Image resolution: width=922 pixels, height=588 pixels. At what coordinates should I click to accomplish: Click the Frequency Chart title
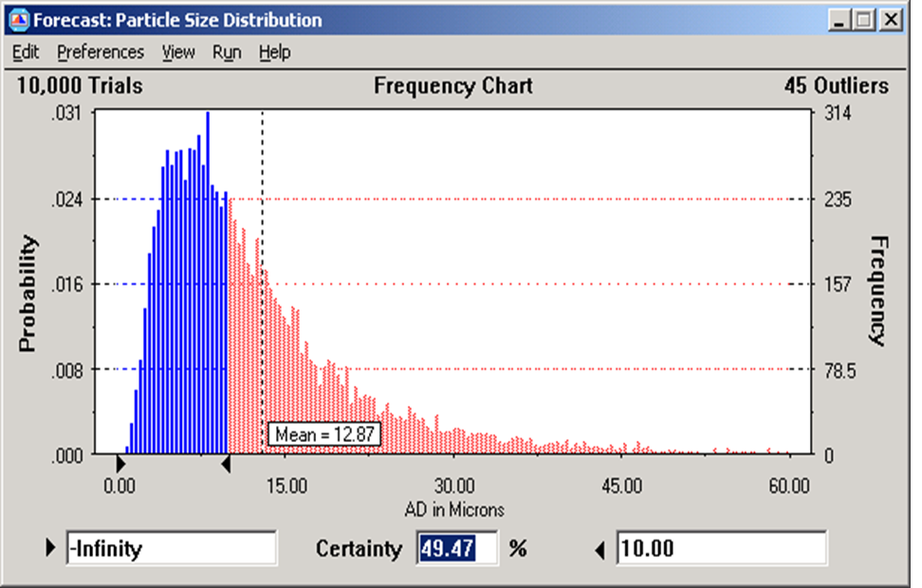click(x=453, y=86)
